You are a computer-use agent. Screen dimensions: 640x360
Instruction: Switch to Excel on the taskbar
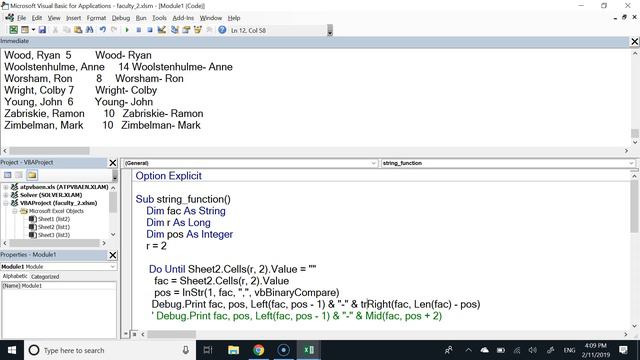click(x=309, y=350)
